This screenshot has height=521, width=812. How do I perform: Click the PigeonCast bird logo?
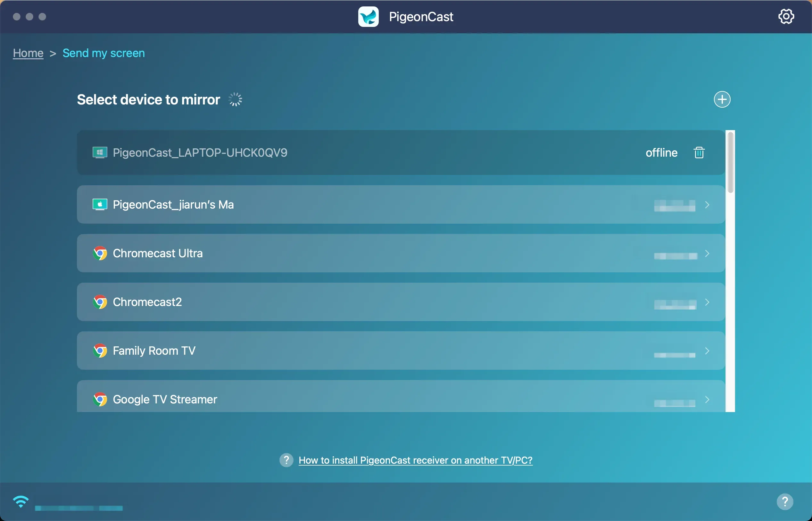click(369, 17)
